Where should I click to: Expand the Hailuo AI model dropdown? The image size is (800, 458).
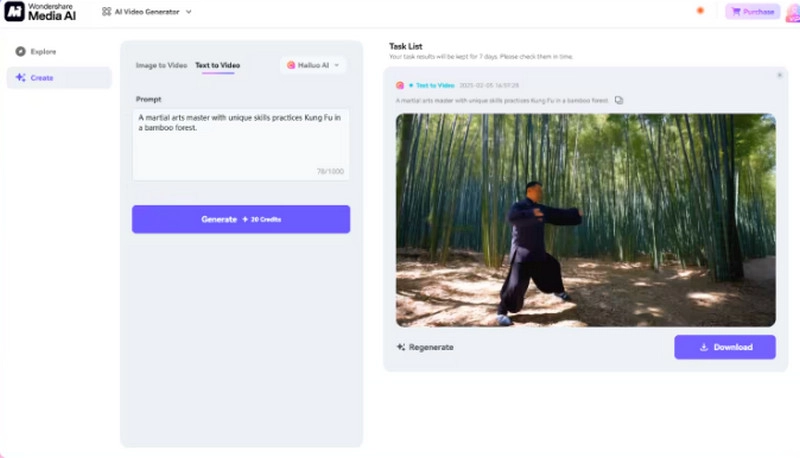[x=314, y=65]
